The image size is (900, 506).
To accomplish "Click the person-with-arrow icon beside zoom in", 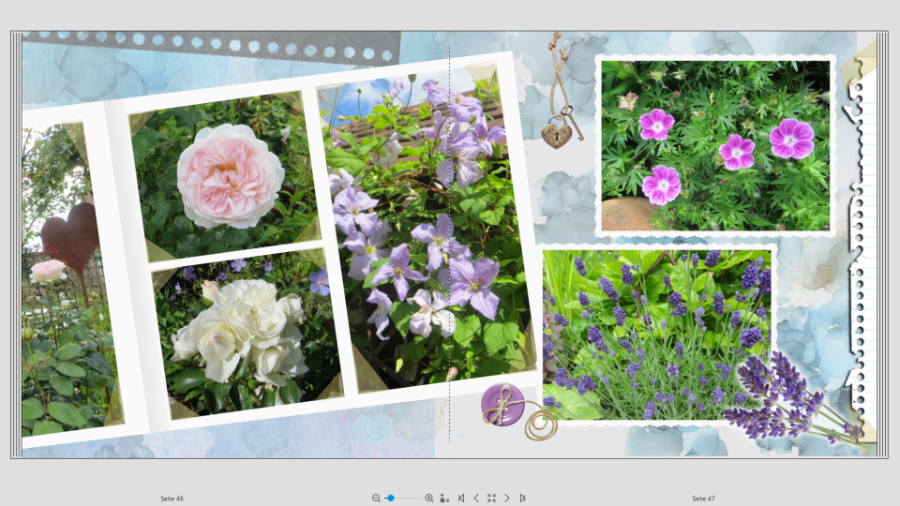I will tap(444, 498).
